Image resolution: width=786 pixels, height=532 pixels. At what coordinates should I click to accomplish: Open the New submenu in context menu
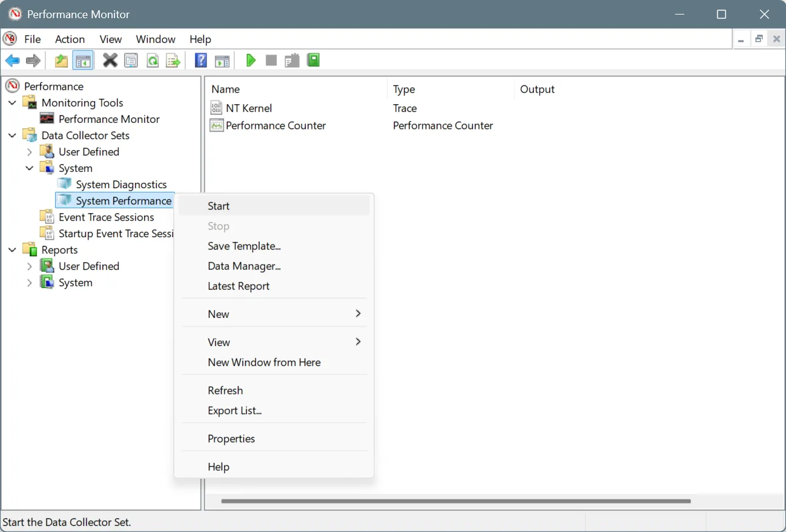[x=274, y=314]
